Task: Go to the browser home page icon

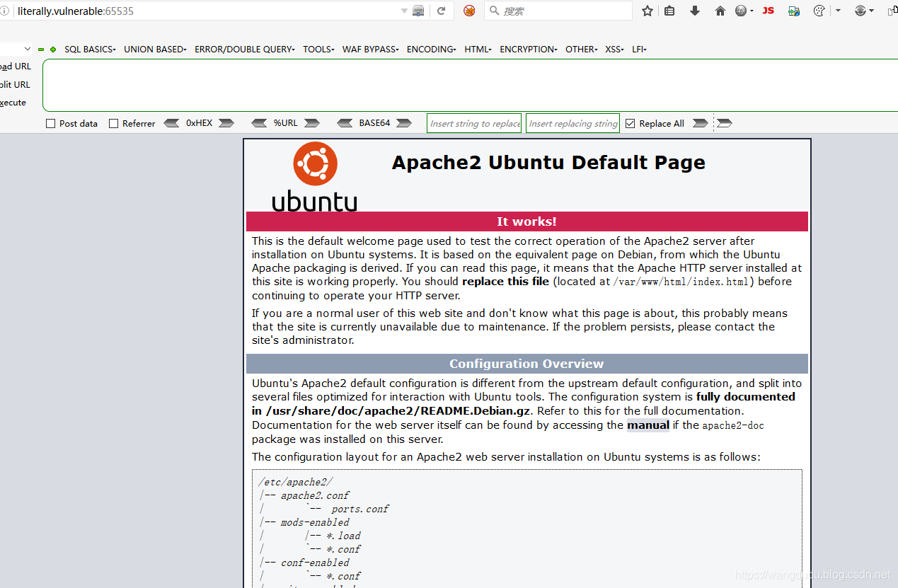Action: point(720,11)
